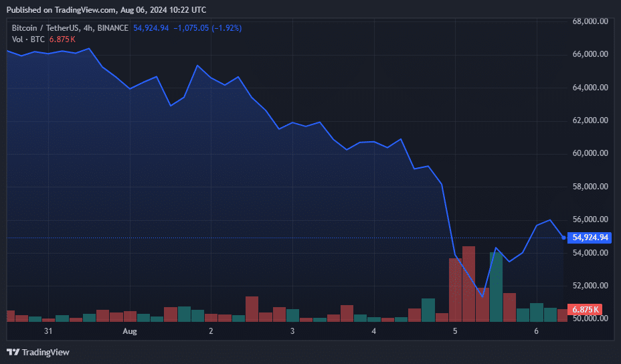Click the 52,000.00 price axis label
The width and height of the screenshot is (621, 364).
[590, 286]
